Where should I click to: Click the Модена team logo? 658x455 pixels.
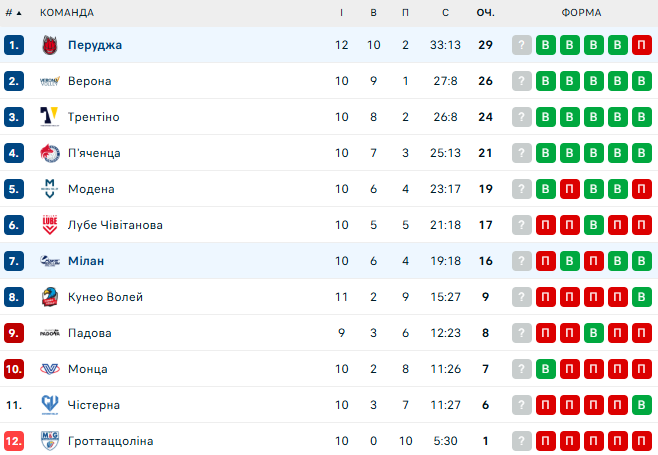click(50, 189)
